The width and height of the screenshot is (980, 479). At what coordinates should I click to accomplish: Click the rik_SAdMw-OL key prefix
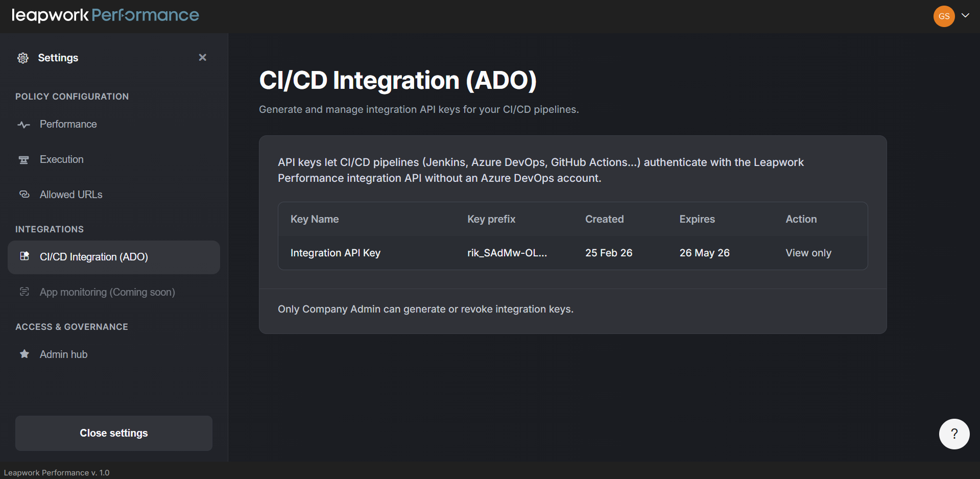[507, 253]
